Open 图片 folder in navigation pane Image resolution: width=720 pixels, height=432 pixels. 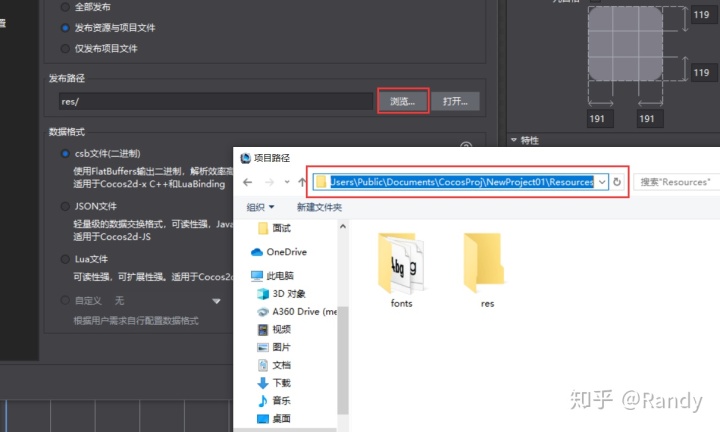pyautogui.click(x=274, y=347)
